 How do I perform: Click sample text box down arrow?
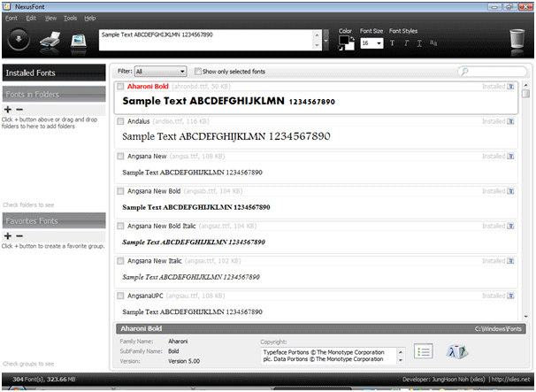pos(317,45)
